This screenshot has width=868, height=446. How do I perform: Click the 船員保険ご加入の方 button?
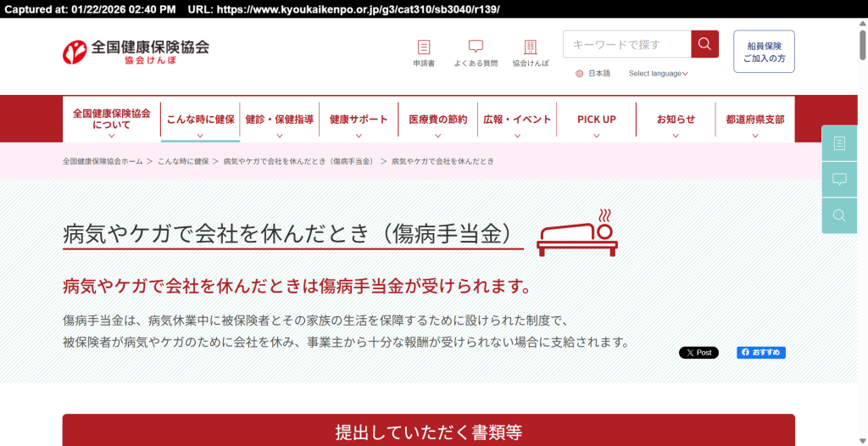pos(764,52)
